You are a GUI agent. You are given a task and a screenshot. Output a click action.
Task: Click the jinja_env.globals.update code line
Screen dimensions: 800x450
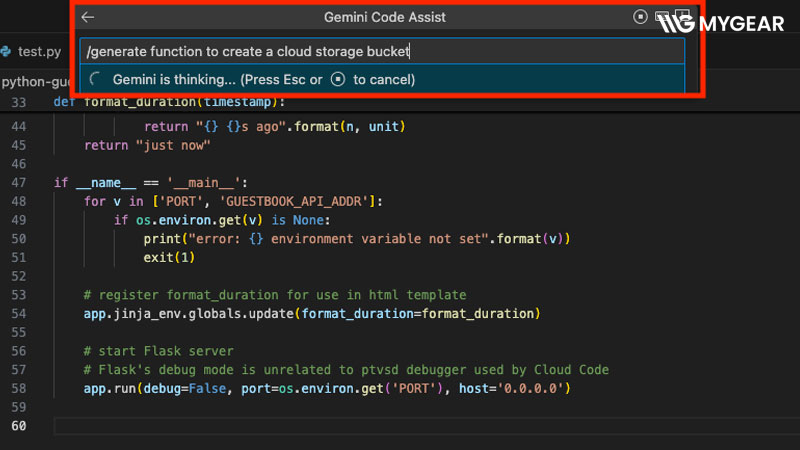(x=312, y=314)
